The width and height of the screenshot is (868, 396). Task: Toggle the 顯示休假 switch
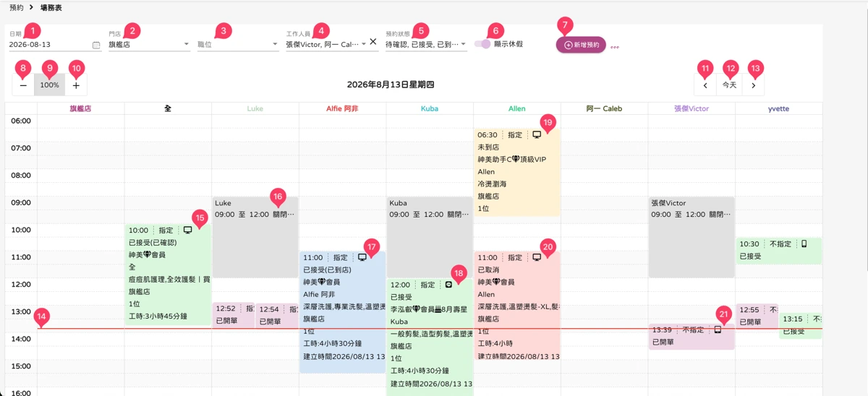coord(482,44)
